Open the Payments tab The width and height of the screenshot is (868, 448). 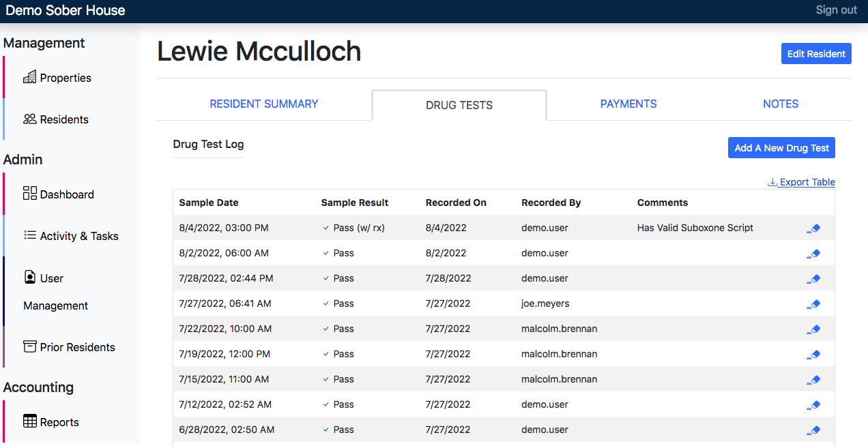point(628,104)
